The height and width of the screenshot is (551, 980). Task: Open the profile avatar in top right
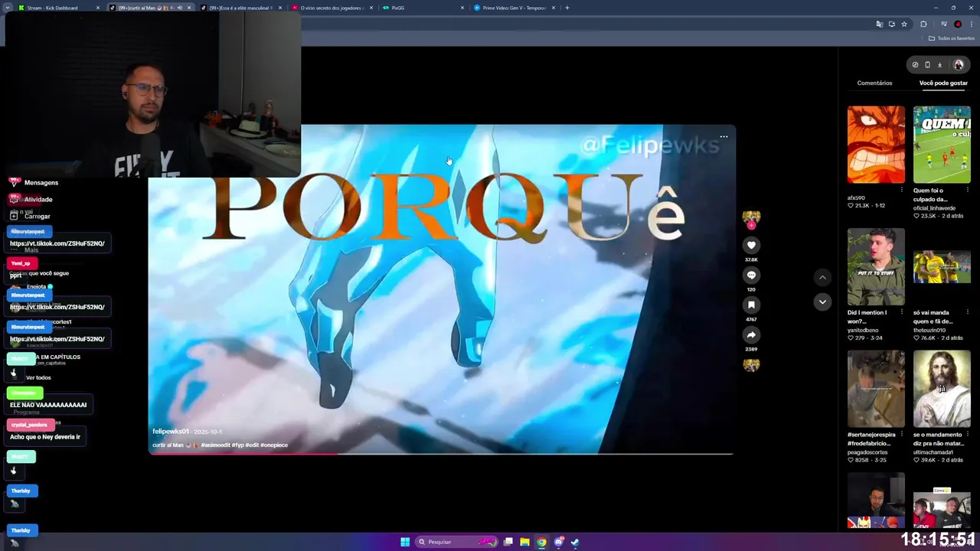tap(958, 65)
